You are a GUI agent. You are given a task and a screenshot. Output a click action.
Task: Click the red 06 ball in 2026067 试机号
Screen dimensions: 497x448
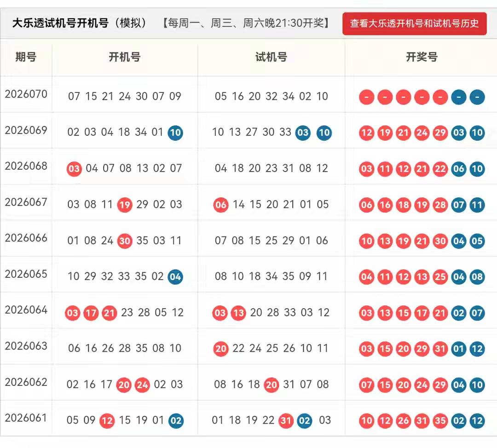[x=221, y=205]
